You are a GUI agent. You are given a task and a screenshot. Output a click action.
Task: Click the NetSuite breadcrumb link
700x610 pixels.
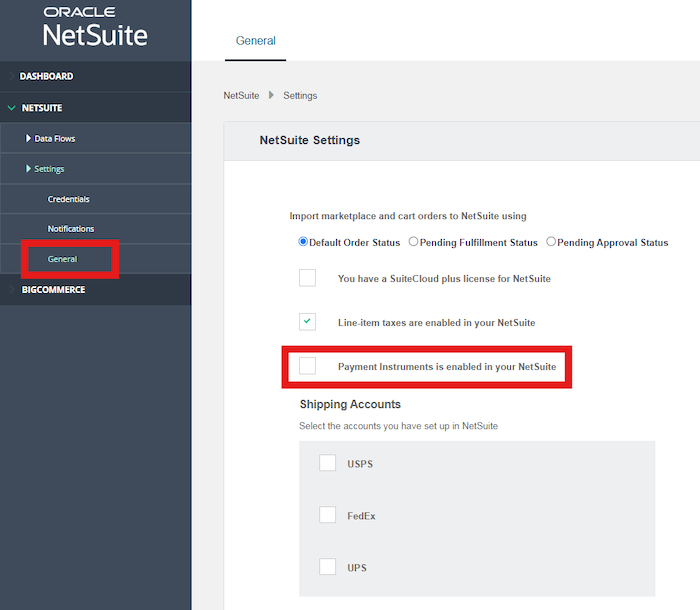click(x=241, y=96)
